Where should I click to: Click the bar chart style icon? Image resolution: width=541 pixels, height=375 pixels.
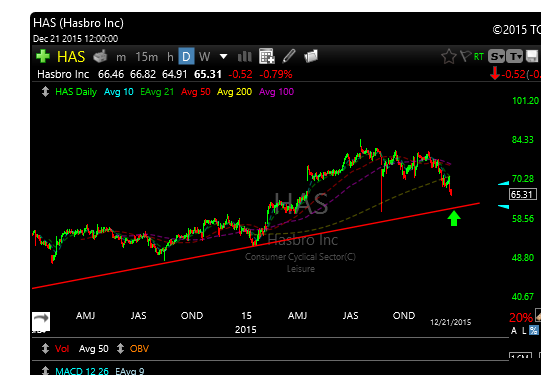point(245,57)
